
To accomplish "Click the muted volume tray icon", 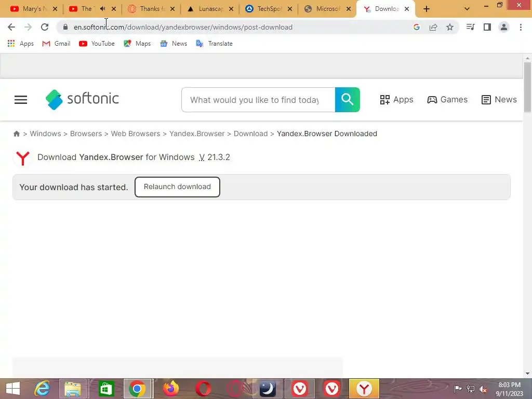I will [483, 389].
